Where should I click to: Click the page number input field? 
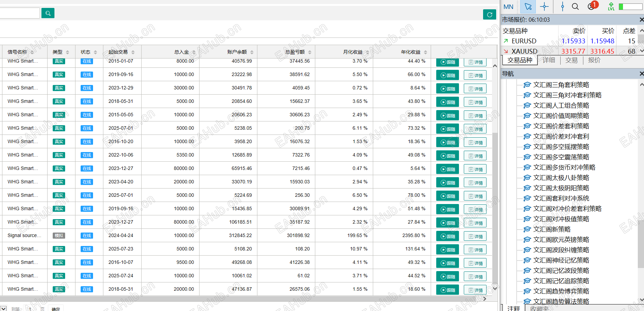click(30, 309)
